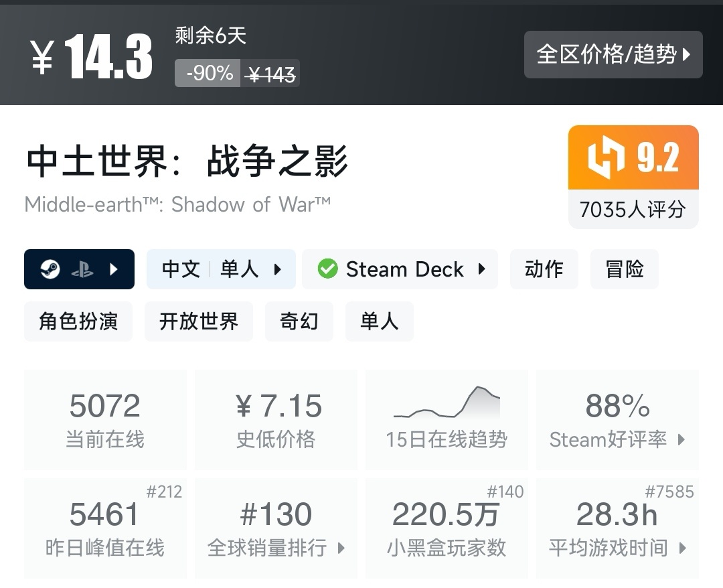View the 15日在线趋势 chart
Screen dimensions: 723x588
coord(447,420)
